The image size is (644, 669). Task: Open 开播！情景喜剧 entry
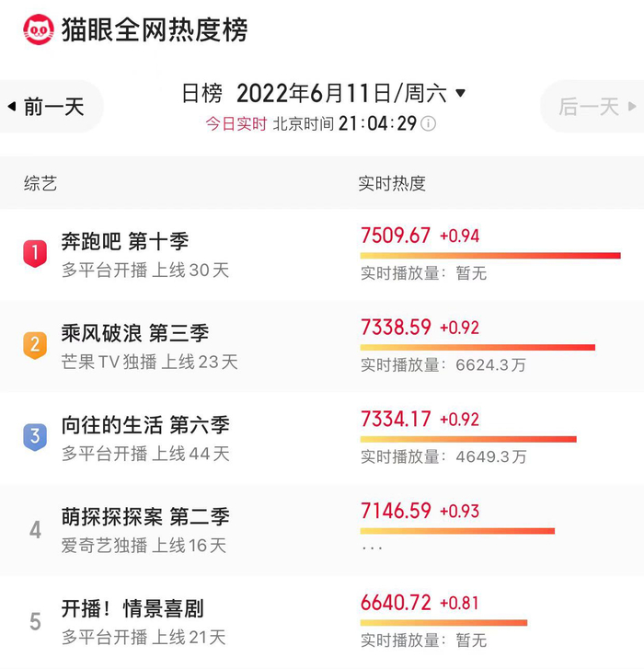pyautogui.click(x=132, y=609)
